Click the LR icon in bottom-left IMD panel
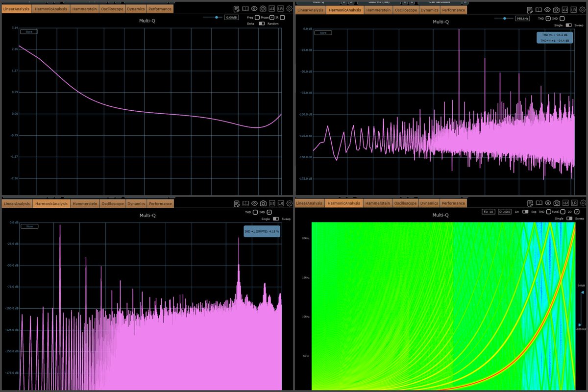 tap(280, 203)
